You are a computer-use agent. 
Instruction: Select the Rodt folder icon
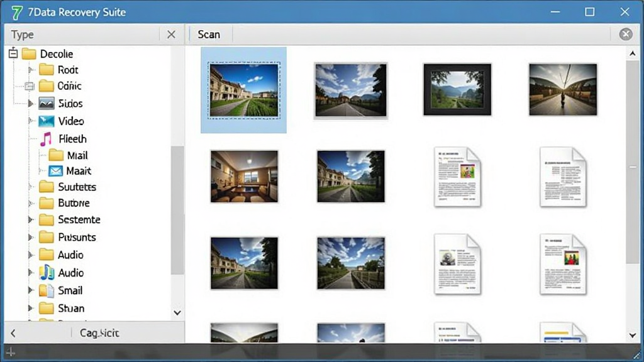pos(47,69)
